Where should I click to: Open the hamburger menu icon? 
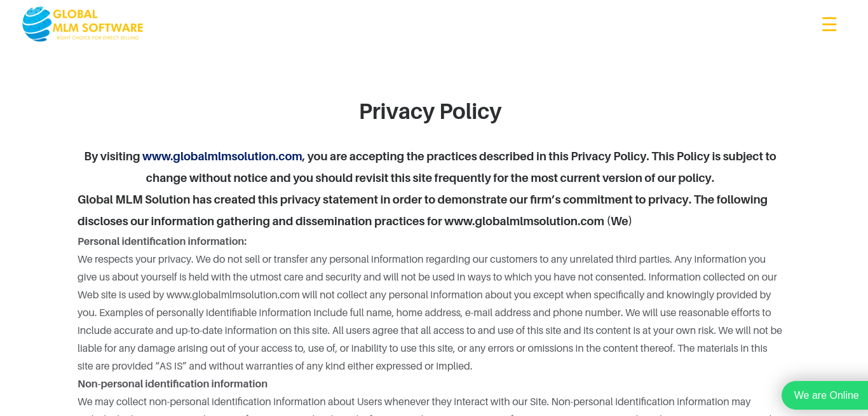click(x=829, y=25)
